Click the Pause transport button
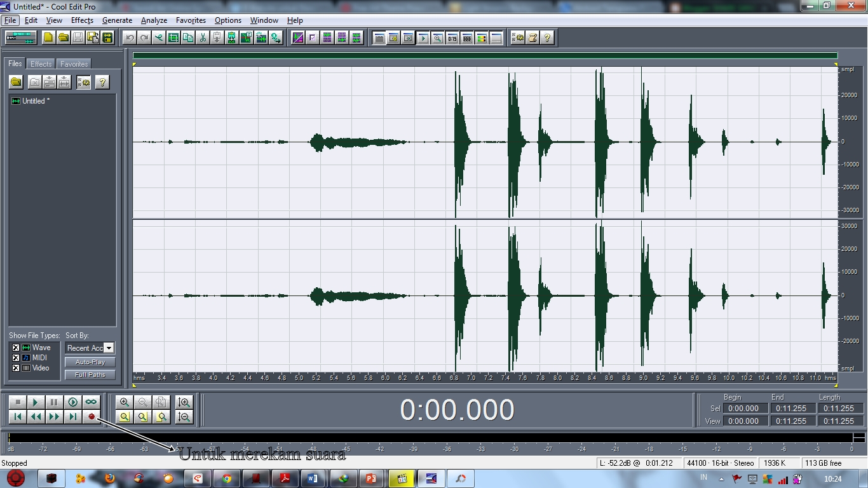 (x=54, y=402)
